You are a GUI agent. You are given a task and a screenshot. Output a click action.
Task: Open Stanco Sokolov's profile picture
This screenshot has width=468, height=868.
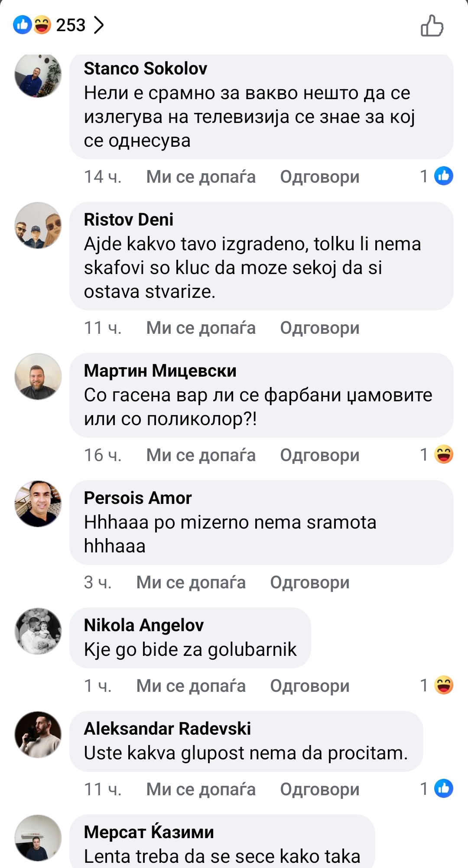point(38,74)
